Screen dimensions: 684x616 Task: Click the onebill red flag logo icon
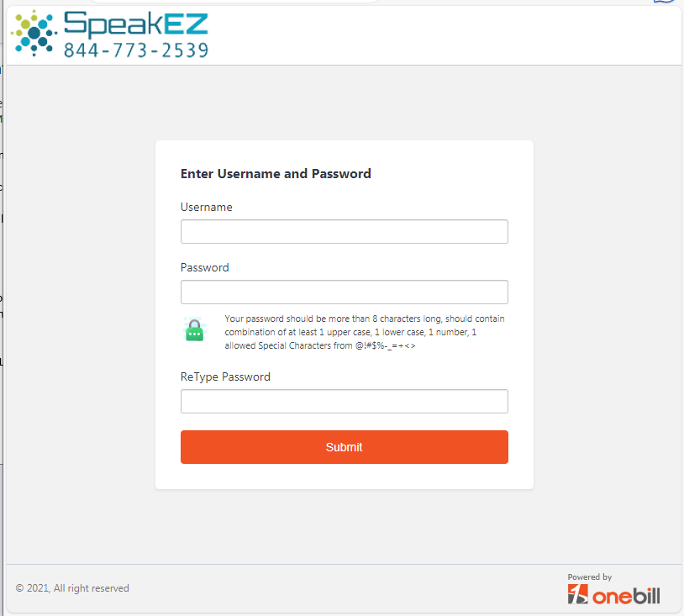(577, 594)
